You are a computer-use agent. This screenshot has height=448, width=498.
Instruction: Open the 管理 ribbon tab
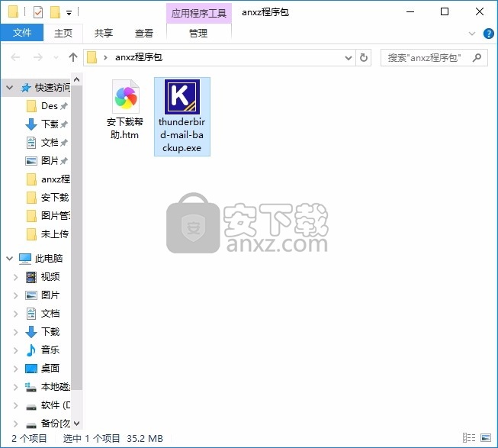point(198,33)
